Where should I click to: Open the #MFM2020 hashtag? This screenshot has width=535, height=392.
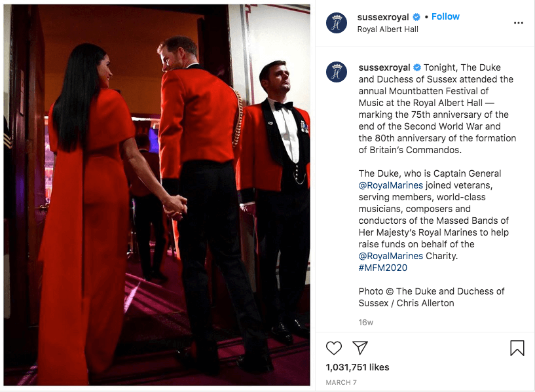(383, 268)
